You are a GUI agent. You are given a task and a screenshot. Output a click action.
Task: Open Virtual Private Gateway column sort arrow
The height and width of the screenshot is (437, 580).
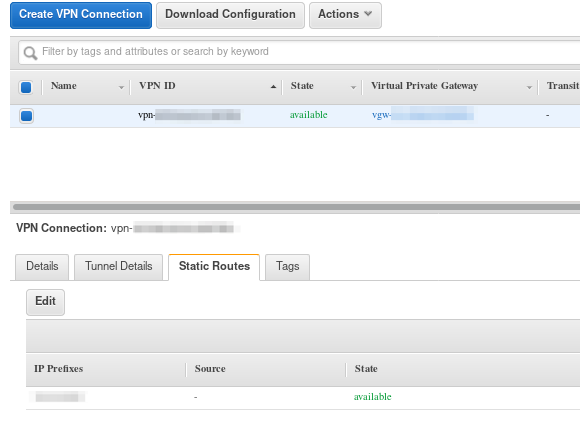coord(529,88)
